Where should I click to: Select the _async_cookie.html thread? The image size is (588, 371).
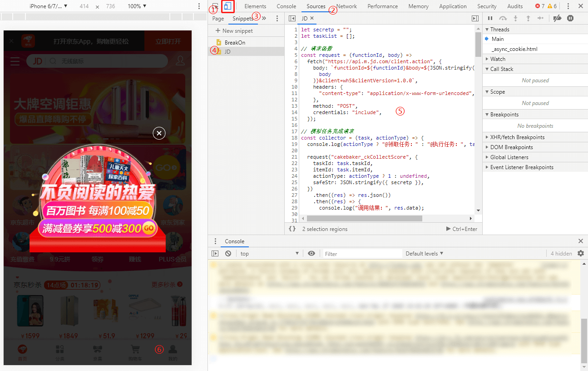535,49
